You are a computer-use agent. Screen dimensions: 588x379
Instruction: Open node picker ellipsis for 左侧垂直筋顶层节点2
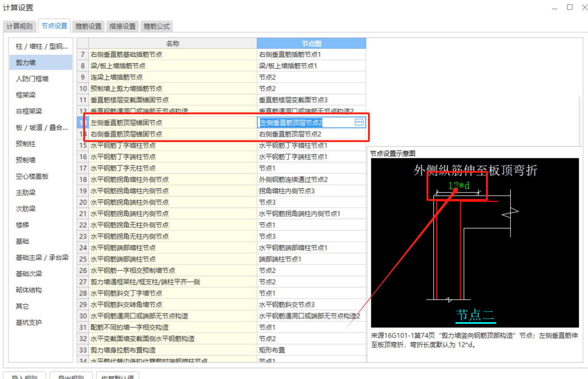[x=359, y=122]
